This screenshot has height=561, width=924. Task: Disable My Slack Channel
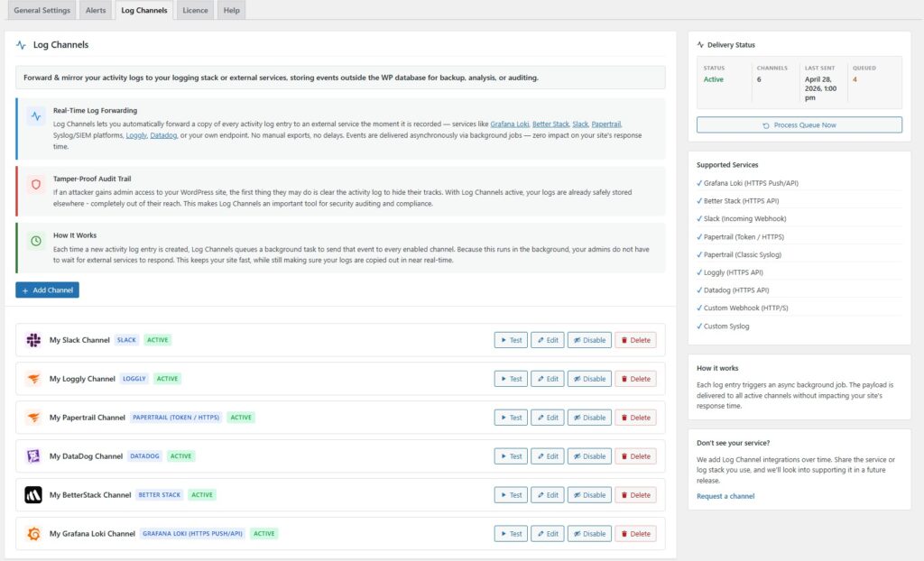[x=589, y=340]
